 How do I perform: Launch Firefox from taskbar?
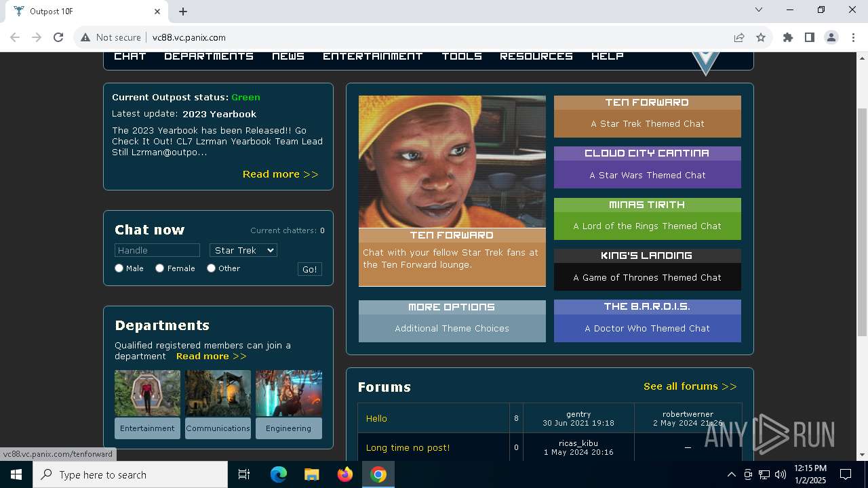[345, 474]
